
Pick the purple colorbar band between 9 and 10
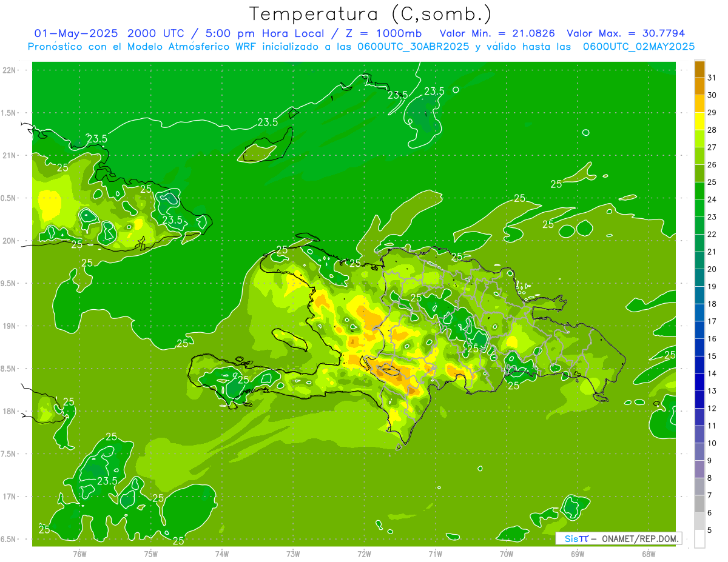tap(699, 452)
